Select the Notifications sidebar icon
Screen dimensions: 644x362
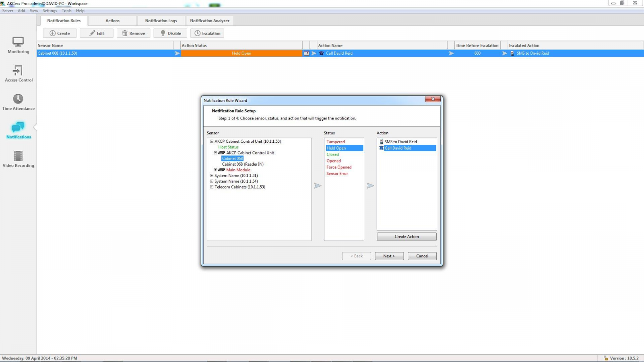point(18,130)
